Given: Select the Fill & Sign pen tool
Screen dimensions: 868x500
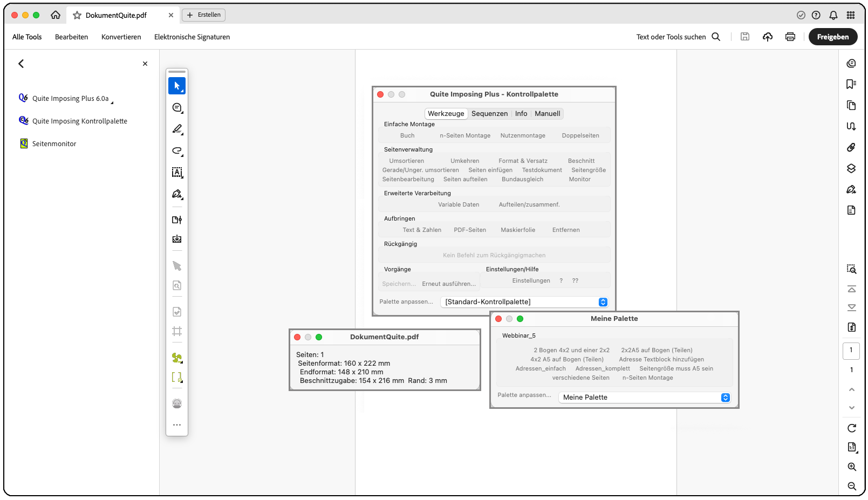Looking at the screenshot, I should coord(177,194).
